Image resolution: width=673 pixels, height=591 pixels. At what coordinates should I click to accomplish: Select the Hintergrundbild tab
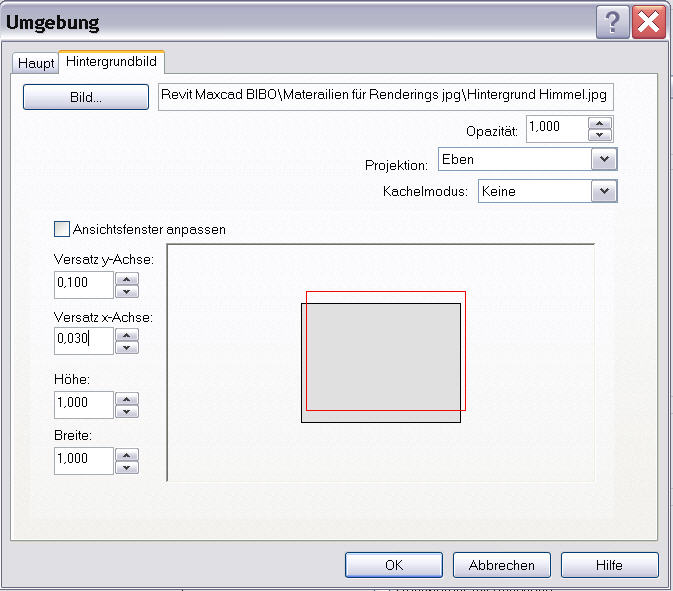click(111, 61)
